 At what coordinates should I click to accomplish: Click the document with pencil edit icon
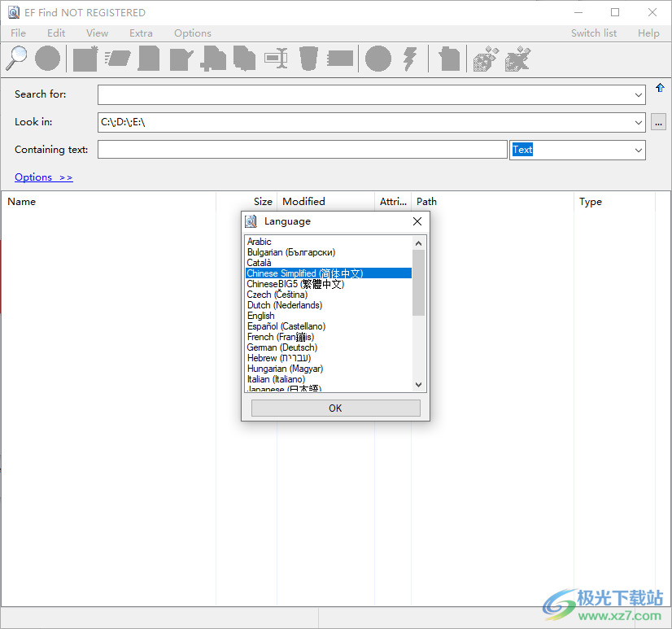[x=181, y=59]
